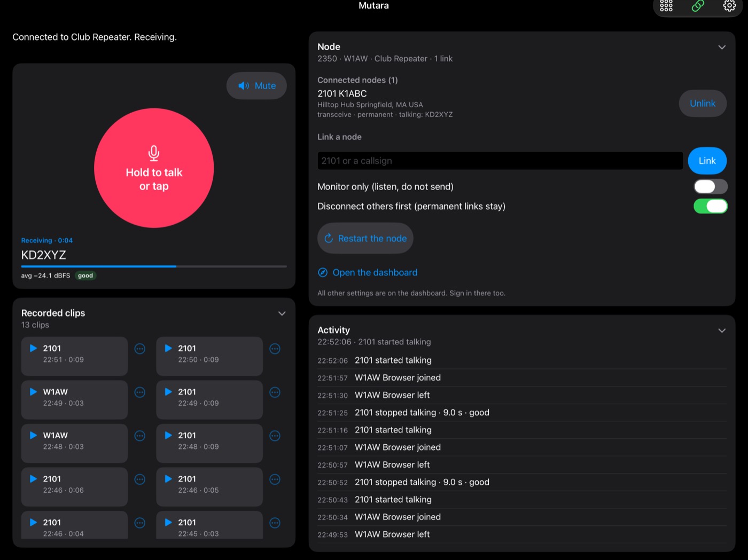
Task: Disable Disconnect others first toggle
Action: [x=711, y=206]
